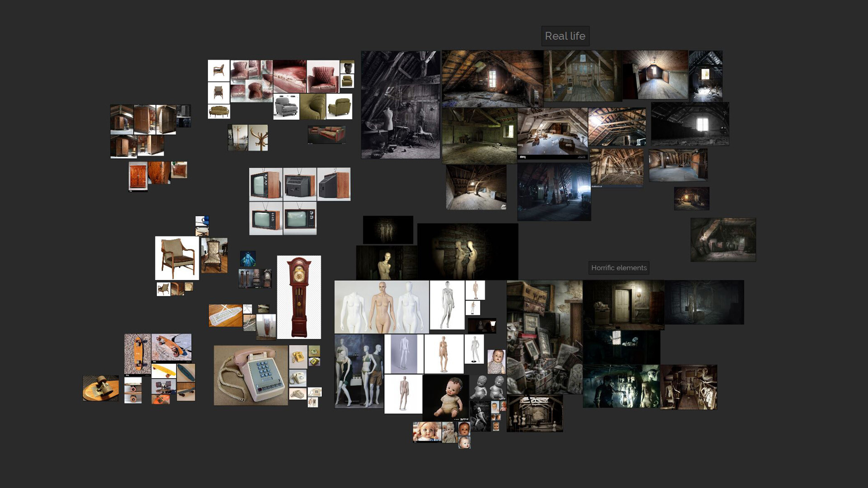The height and width of the screenshot is (488, 868).
Task: Click the leather-cushioned wooden armchair image
Action: [177, 258]
